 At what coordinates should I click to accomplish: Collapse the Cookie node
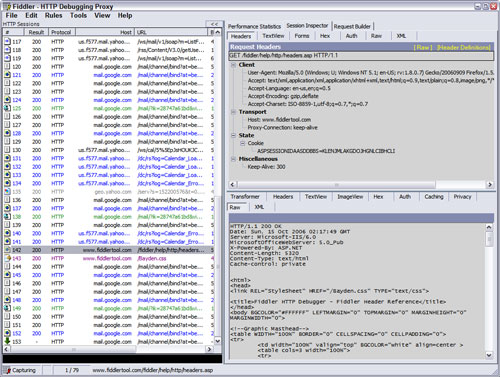click(x=242, y=143)
